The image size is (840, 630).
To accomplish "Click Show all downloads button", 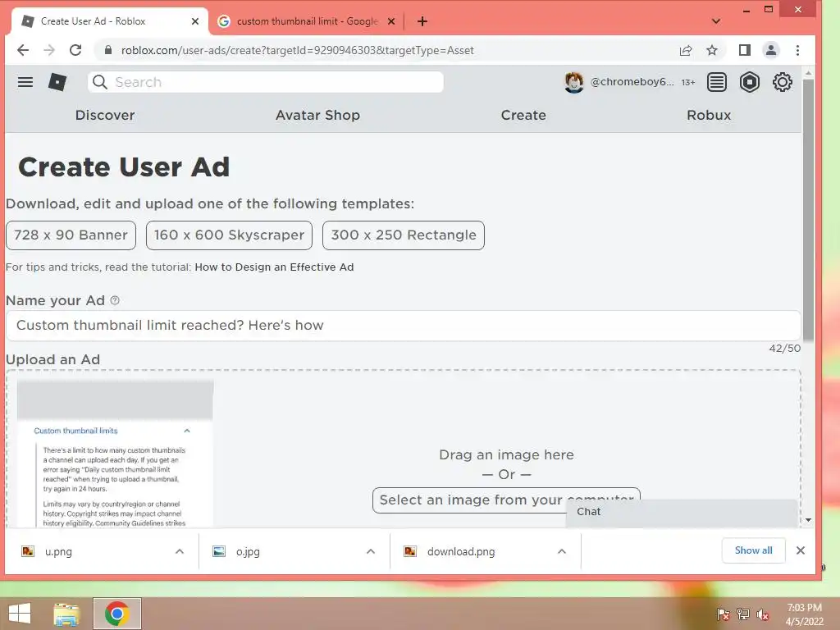I will click(753, 550).
